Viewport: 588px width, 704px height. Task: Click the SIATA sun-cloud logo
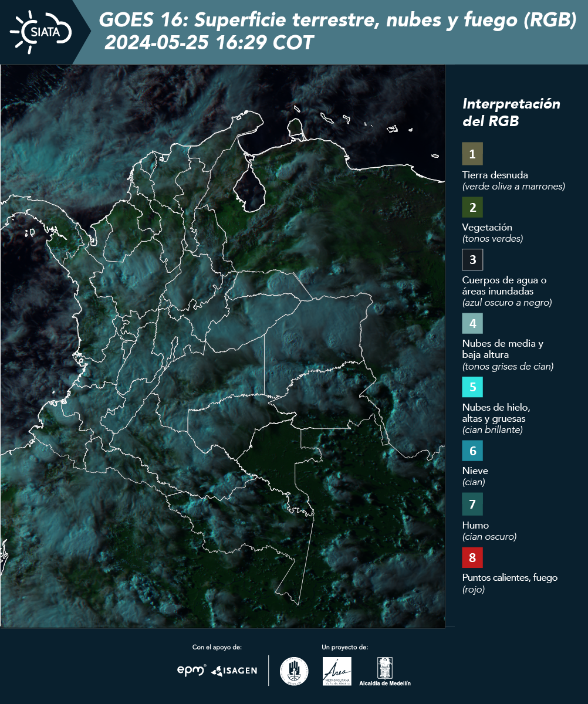click(x=40, y=32)
